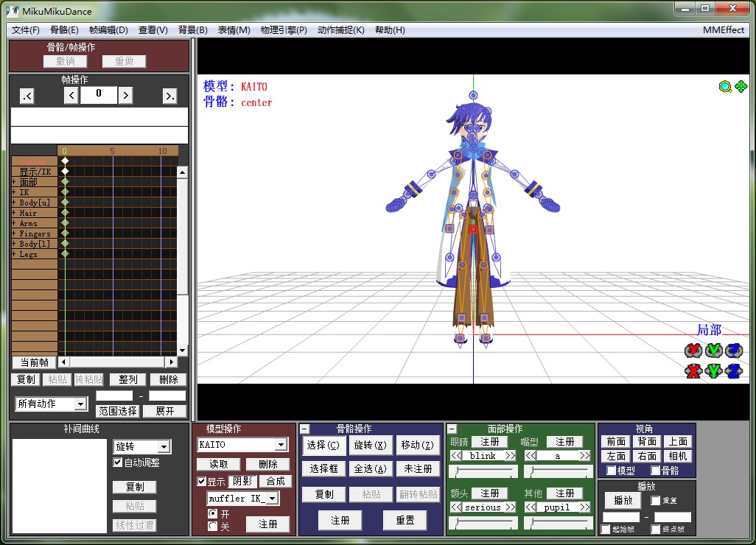The width and height of the screenshot is (756, 545).
Task: Click the 选择框 box select button
Action: [323, 468]
